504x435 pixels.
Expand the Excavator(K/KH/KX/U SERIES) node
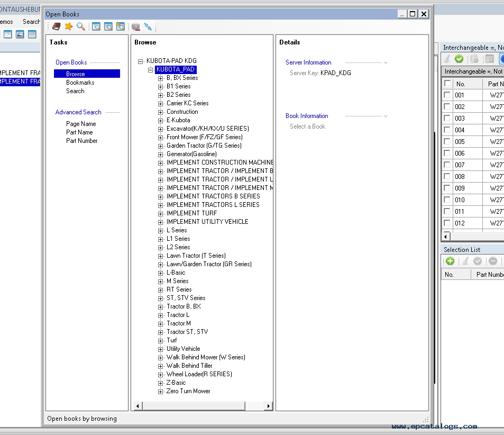pos(161,129)
